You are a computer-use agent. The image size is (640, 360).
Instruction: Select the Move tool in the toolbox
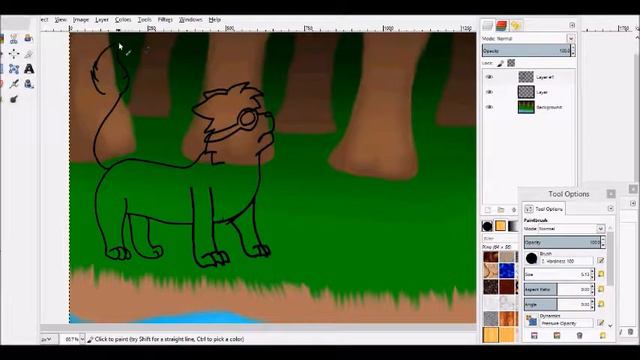(x=14, y=54)
